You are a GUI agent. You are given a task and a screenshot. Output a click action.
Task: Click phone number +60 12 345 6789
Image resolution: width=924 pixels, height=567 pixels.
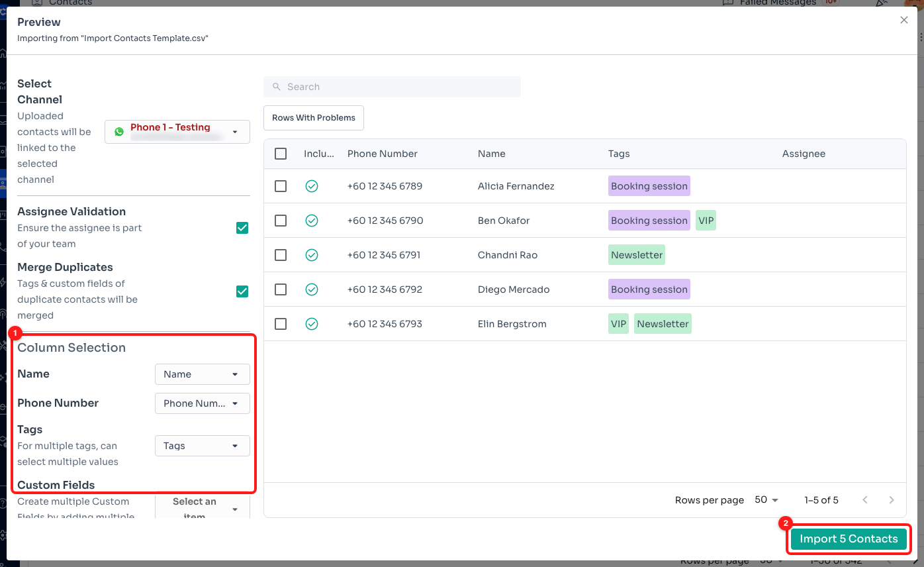point(385,186)
